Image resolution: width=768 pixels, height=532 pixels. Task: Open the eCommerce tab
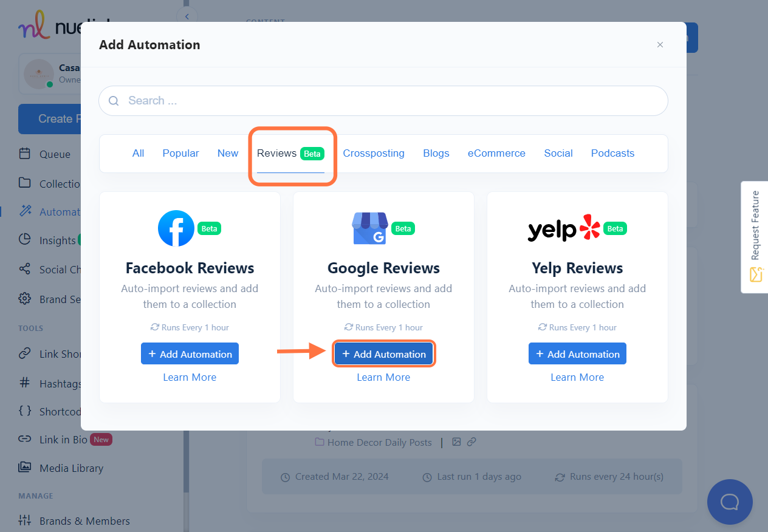[x=496, y=153]
